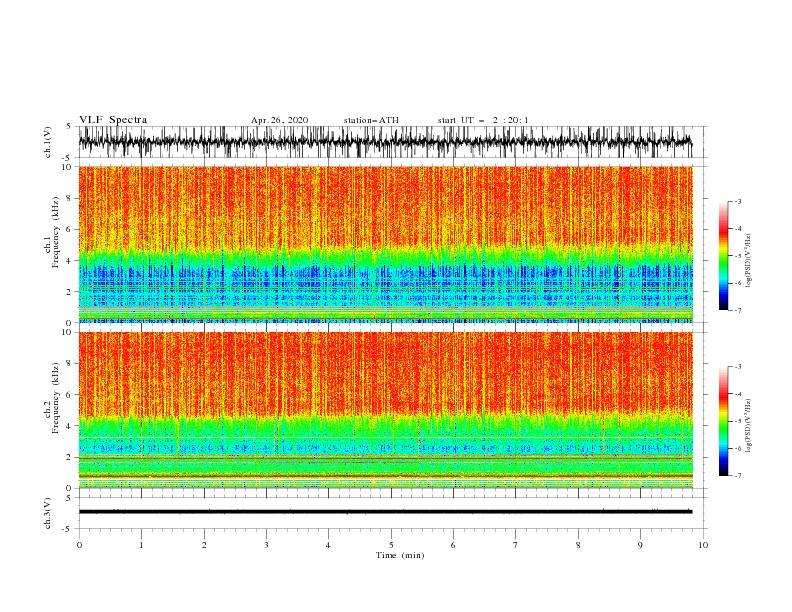Image resolution: width=792 pixels, height=612 pixels.
Task: Click the "-7" label on ch.2 colorbar
Action: pyautogui.click(x=738, y=476)
